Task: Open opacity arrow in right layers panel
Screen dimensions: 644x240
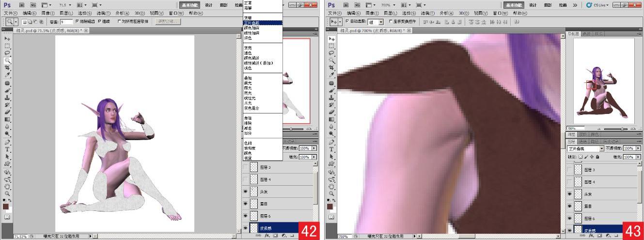Action: [638, 148]
